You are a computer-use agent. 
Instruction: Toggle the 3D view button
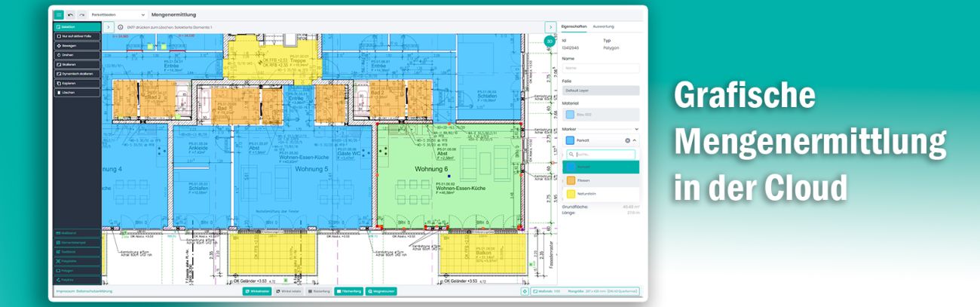click(x=550, y=41)
